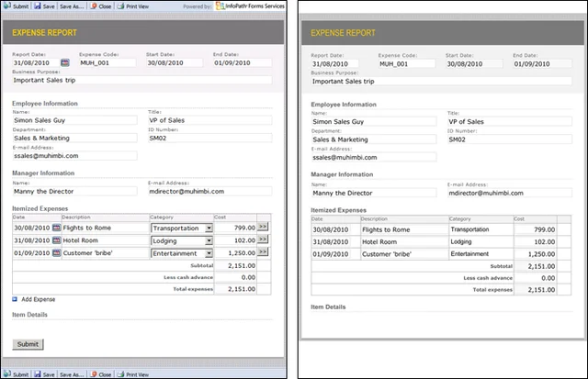Click the grey Submit button below Item Details

[28, 344]
